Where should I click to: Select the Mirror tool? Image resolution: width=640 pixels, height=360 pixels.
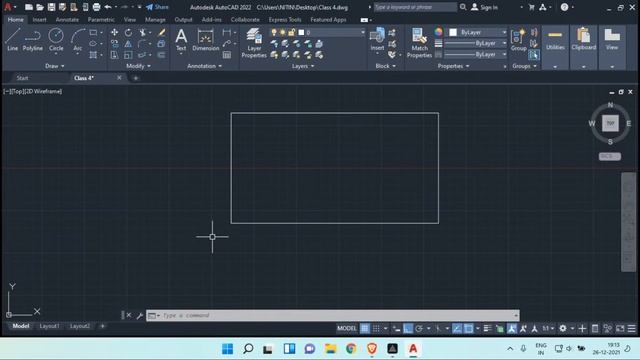pos(128,43)
